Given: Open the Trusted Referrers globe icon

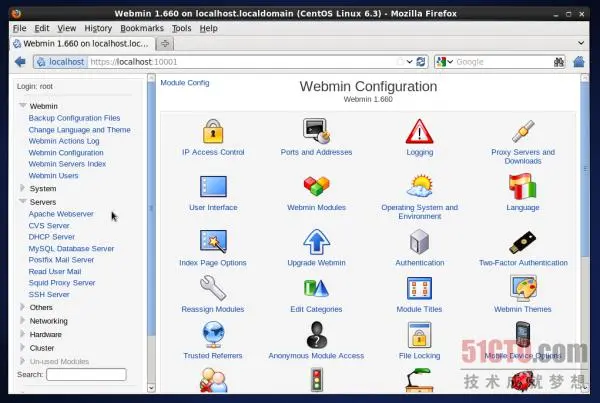Looking at the screenshot, I should tap(213, 334).
